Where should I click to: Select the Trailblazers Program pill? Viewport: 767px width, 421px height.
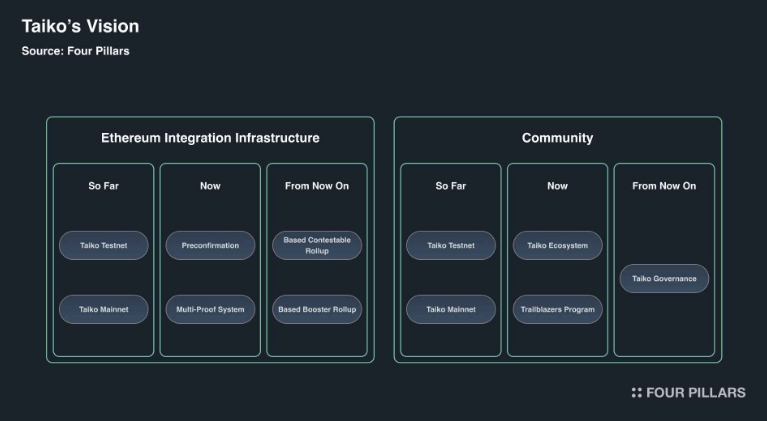pos(558,309)
